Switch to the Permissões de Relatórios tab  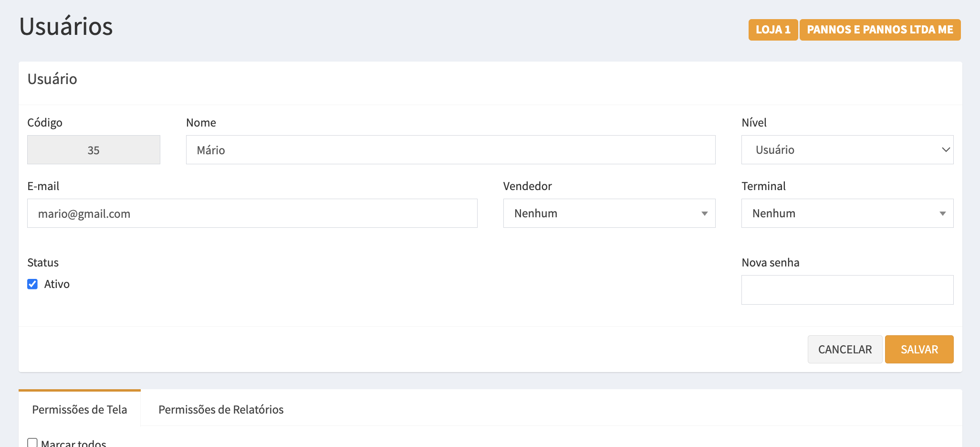221,409
